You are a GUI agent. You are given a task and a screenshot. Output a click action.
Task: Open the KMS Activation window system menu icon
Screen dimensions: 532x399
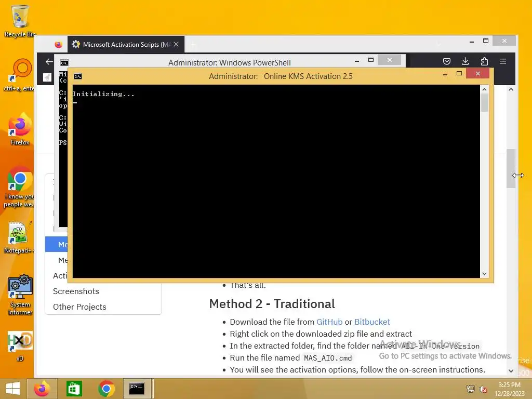tap(78, 76)
